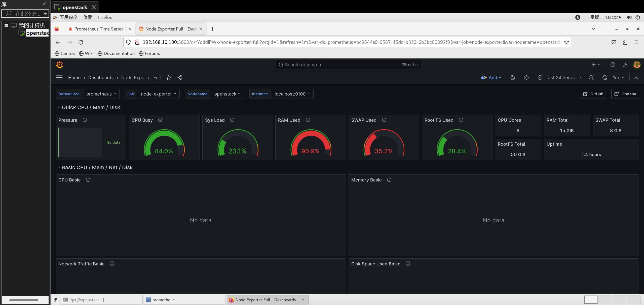Open dashboard settings gear
This screenshot has width=644, height=305.
[526, 78]
